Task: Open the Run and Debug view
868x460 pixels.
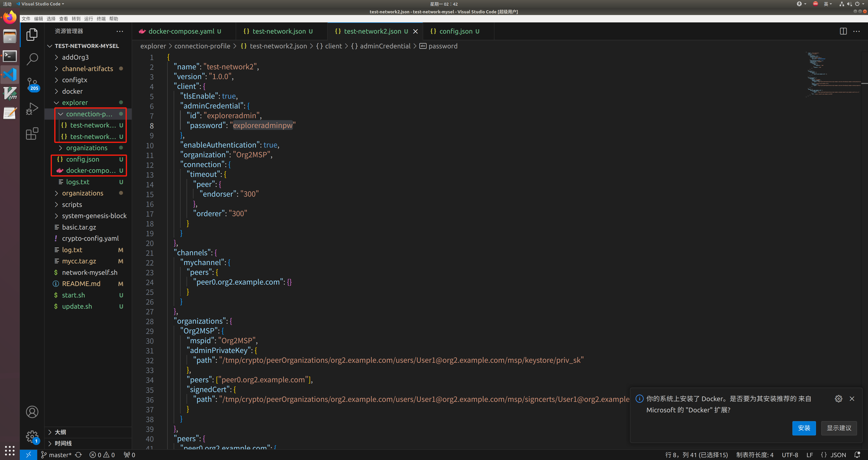Action: click(x=32, y=109)
